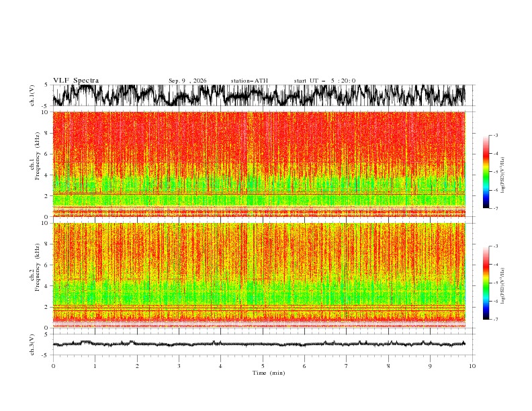Click inside the ch.1 spectrogram panel
The height and width of the screenshot is (411, 532).
(x=259, y=164)
